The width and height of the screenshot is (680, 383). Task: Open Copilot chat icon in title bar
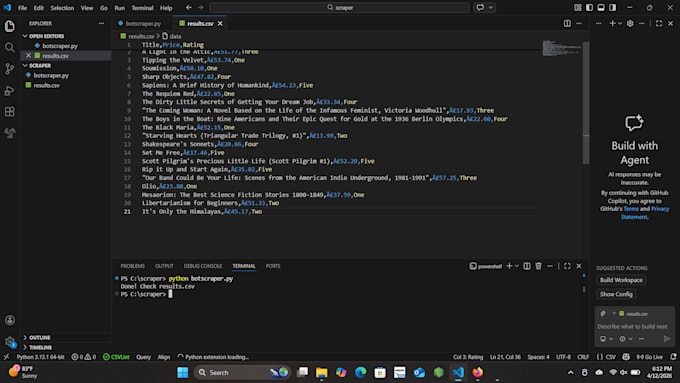(480, 7)
